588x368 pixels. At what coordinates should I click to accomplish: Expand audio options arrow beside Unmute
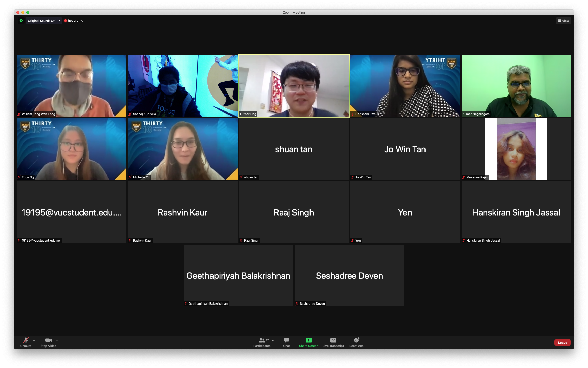34,340
